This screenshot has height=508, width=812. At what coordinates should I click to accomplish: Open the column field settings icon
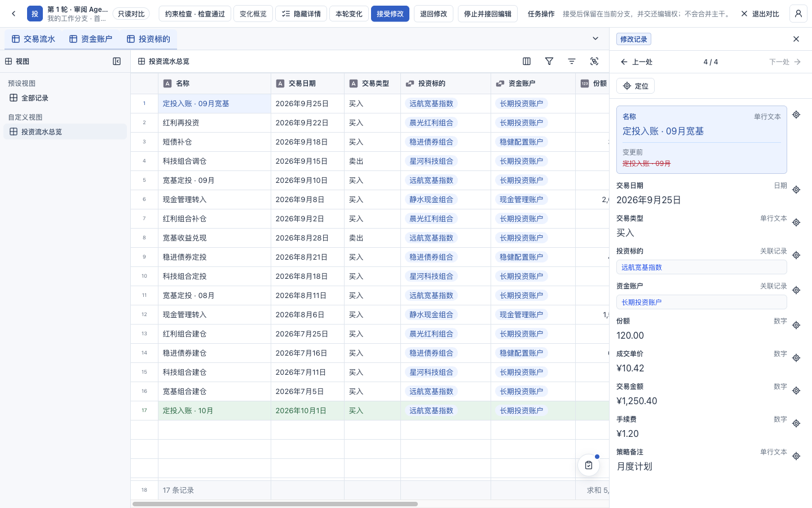[527, 62]
